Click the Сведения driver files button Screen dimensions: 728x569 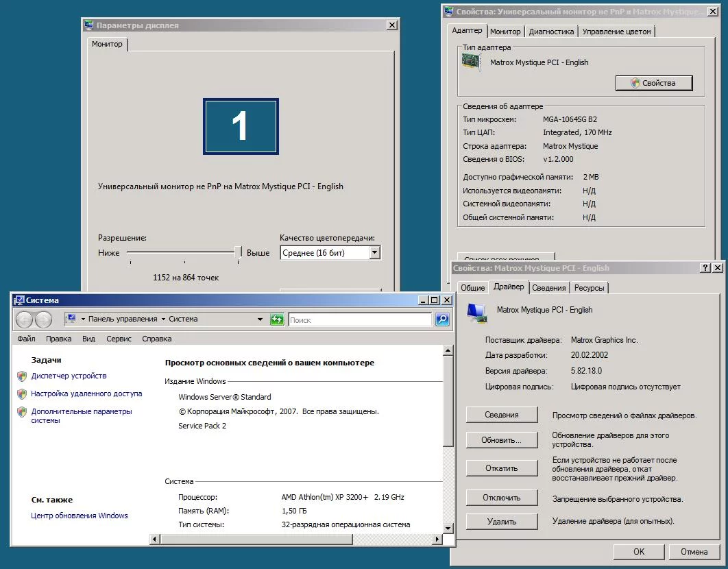[501, 415]
